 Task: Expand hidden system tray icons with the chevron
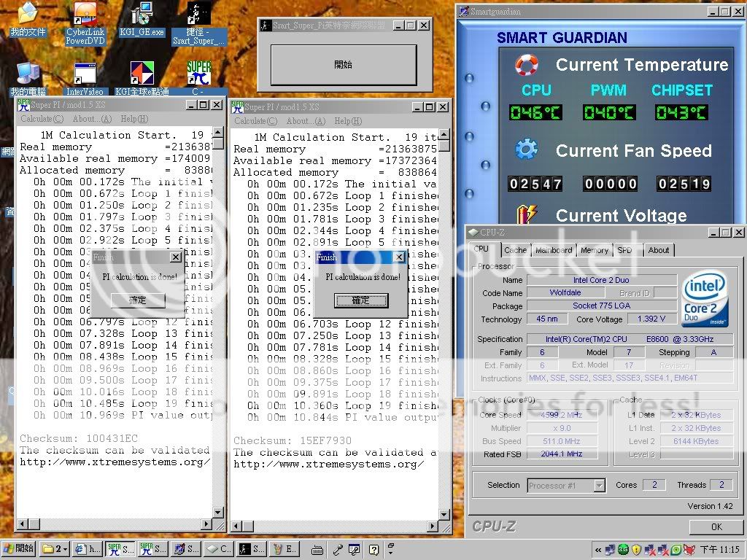click(599, 550)
